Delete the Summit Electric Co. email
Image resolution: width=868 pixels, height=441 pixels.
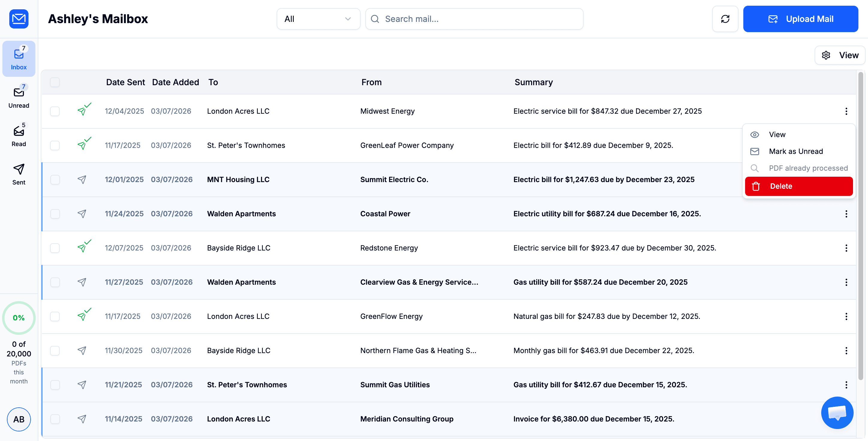tap(798, 186)
